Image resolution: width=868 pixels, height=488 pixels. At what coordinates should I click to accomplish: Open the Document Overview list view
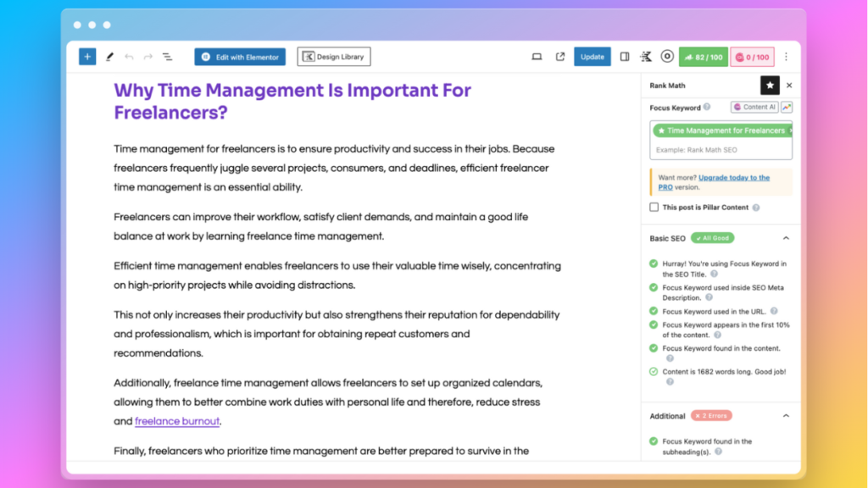coord(167,57)
